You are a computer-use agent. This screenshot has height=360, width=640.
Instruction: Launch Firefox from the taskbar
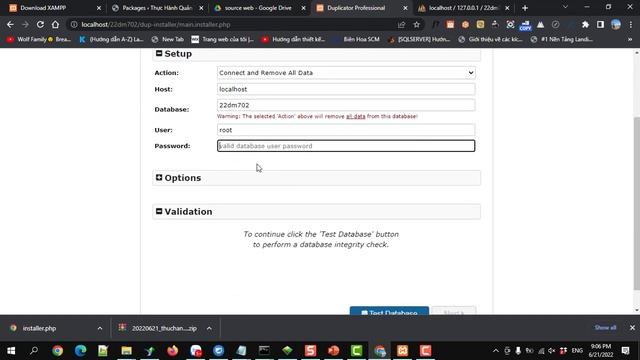tap(173, 351)
